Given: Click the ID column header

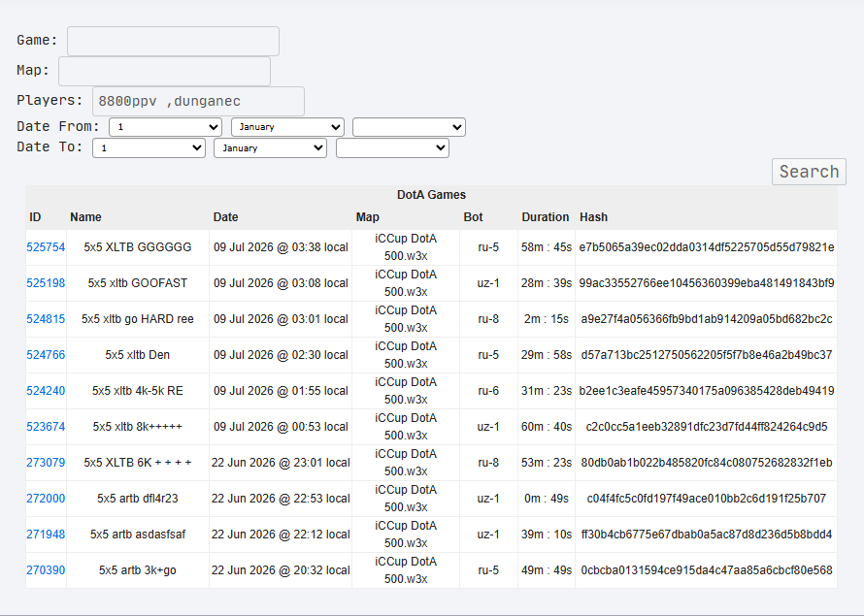Looking at the screenshot, I should pyautogui.click(x=35, y=217).
